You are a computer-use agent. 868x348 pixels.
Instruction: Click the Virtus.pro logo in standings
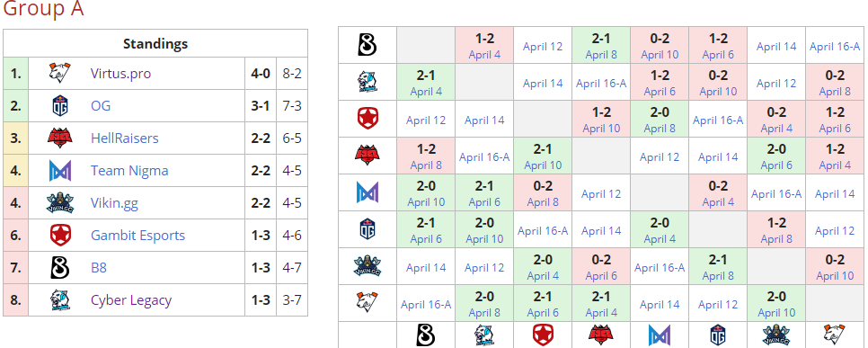click(58, 73)
